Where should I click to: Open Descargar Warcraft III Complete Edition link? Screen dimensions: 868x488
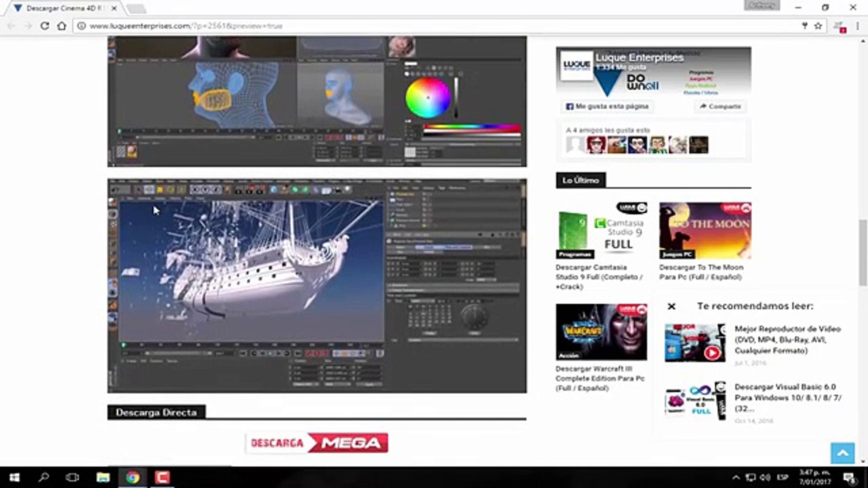[600, 378]
